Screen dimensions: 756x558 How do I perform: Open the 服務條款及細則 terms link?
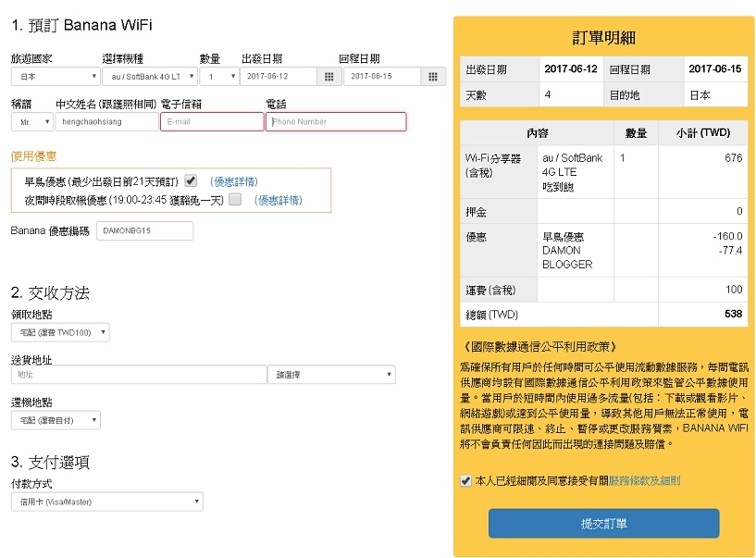click(x=644, y=481)
